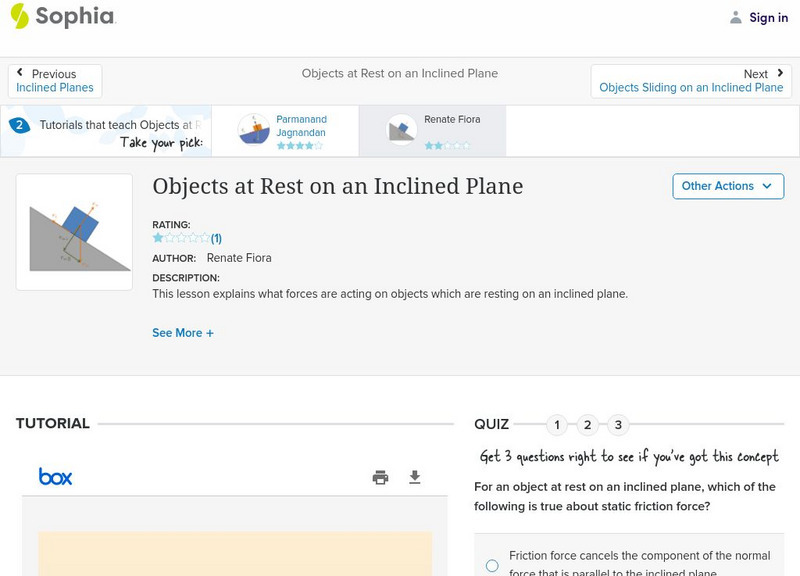Open the Other Actions dropdown
Viewport: 800px width, 576px height.
coord(727,186)
